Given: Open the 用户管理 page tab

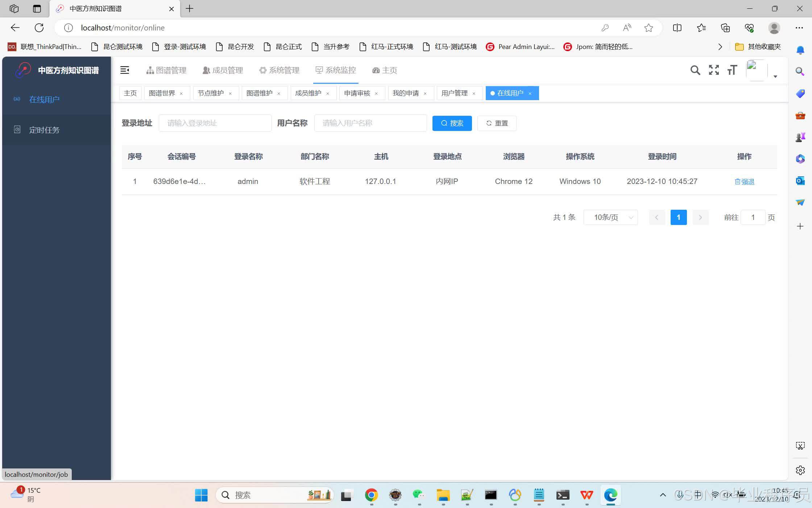Looking at the screenshot, I should (454, 93).
